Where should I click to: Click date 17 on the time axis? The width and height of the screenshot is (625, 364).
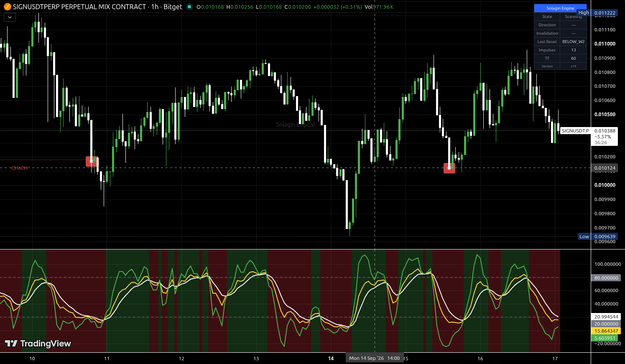(555, 359)
